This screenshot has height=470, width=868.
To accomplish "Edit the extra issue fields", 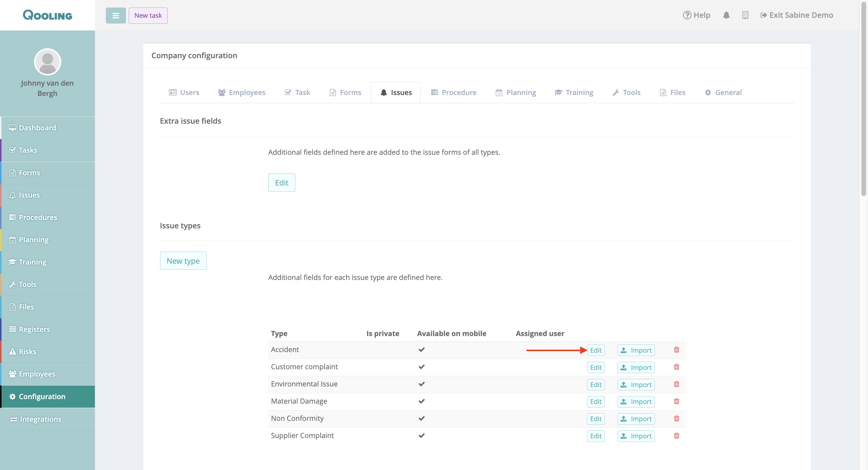I will [281, 183].
